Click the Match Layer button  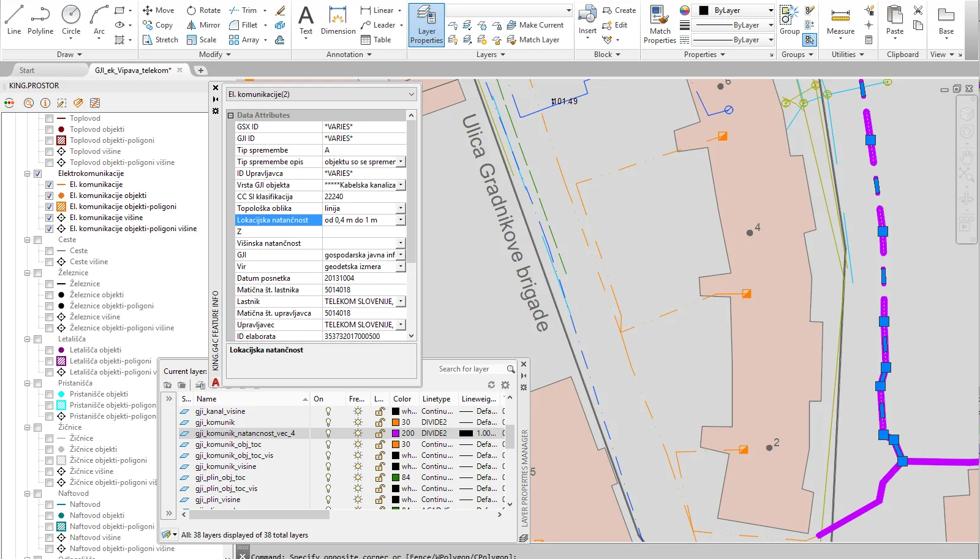coord(533,40)
